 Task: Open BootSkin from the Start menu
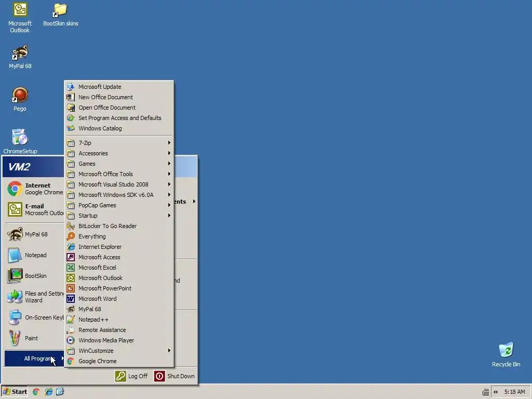click(35, 276)
